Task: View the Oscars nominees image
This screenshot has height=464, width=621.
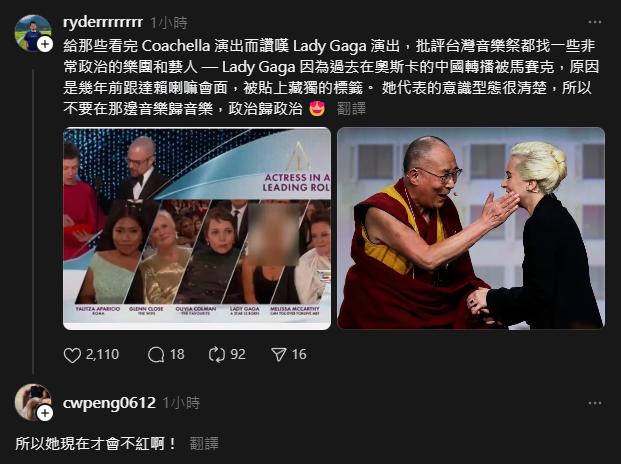Action: pyautogui.click(x=197, y=228)
